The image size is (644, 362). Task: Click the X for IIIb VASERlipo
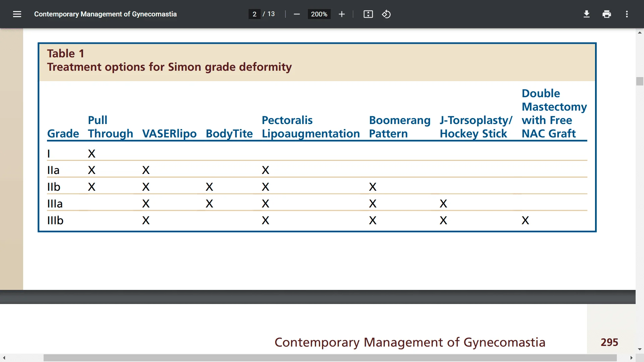(146, 221)
